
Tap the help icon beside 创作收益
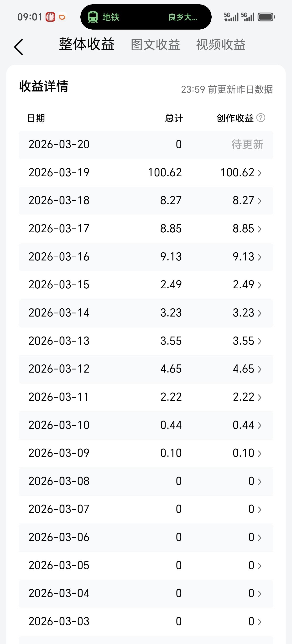[261, 118]
